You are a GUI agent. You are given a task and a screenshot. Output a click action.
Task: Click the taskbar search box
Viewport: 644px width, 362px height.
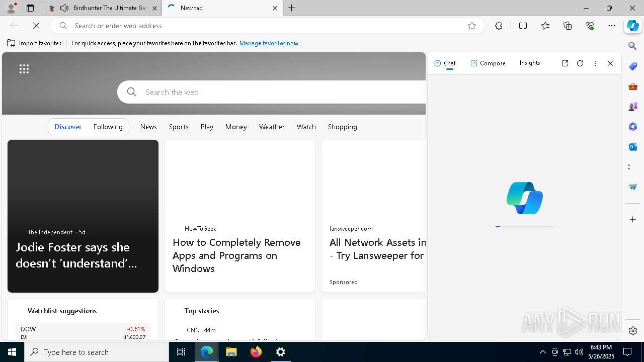(97, 352)
